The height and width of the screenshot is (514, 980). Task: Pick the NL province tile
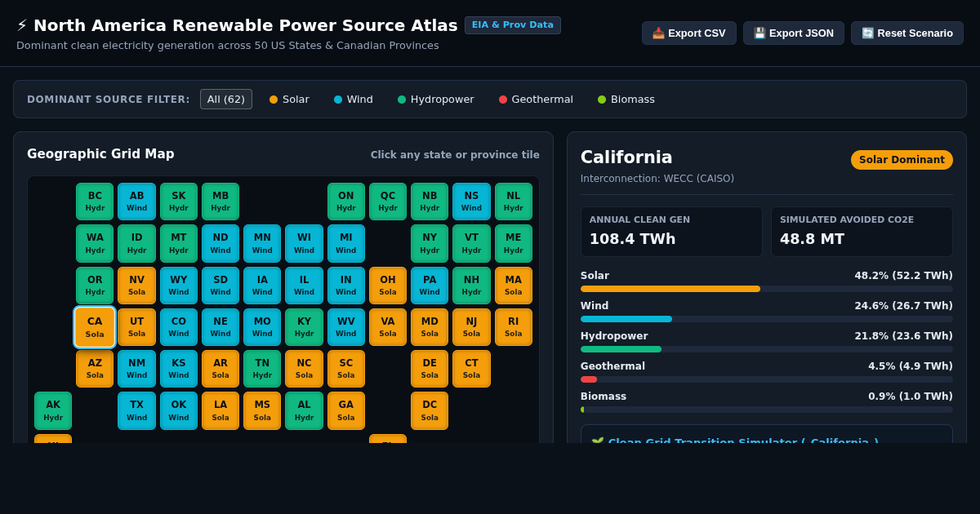[x=514, y=202]
